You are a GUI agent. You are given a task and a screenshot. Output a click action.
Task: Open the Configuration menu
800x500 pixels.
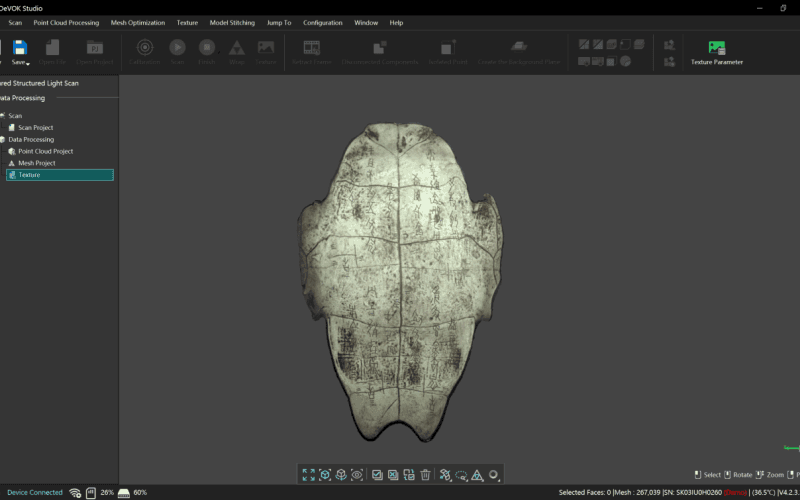click(x=322, y=22)
